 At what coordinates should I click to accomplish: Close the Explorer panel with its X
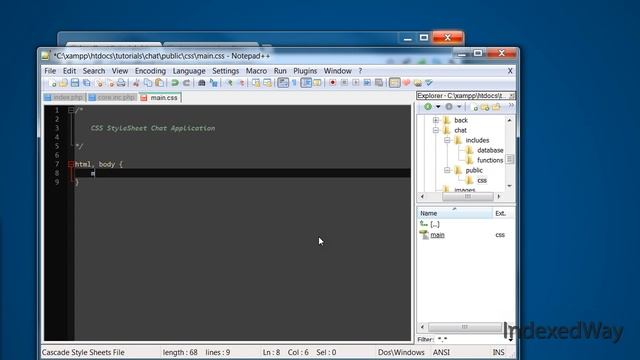(x=512, y=96)
